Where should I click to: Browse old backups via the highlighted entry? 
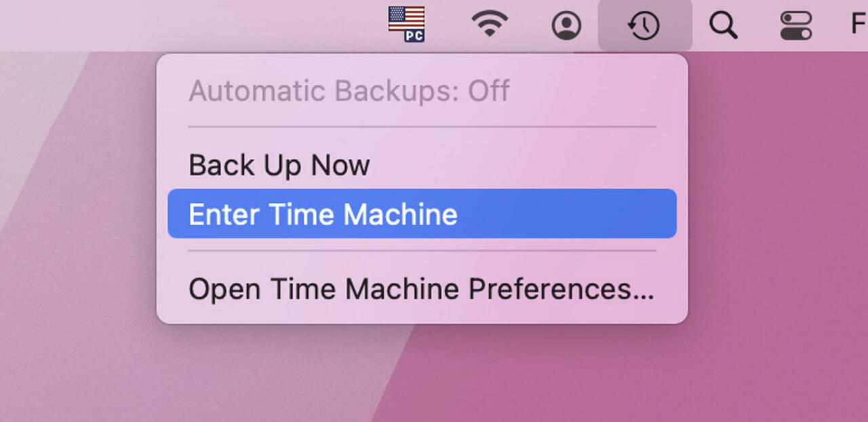coord(421,214)
